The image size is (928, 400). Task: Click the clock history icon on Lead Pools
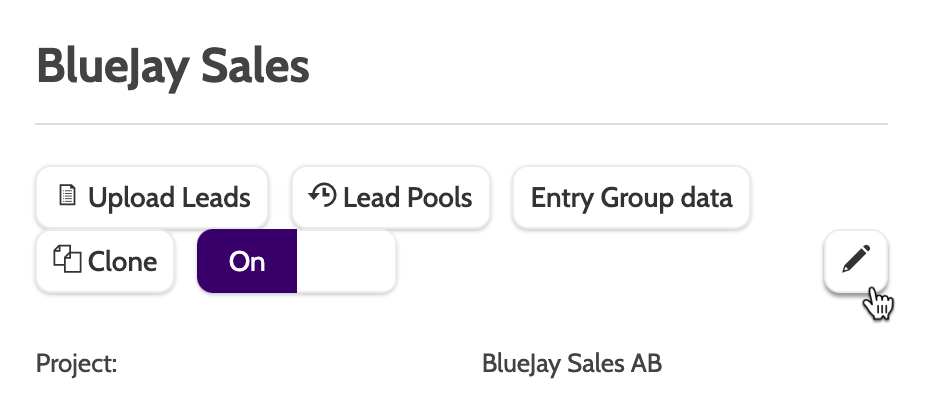[322, 196]
